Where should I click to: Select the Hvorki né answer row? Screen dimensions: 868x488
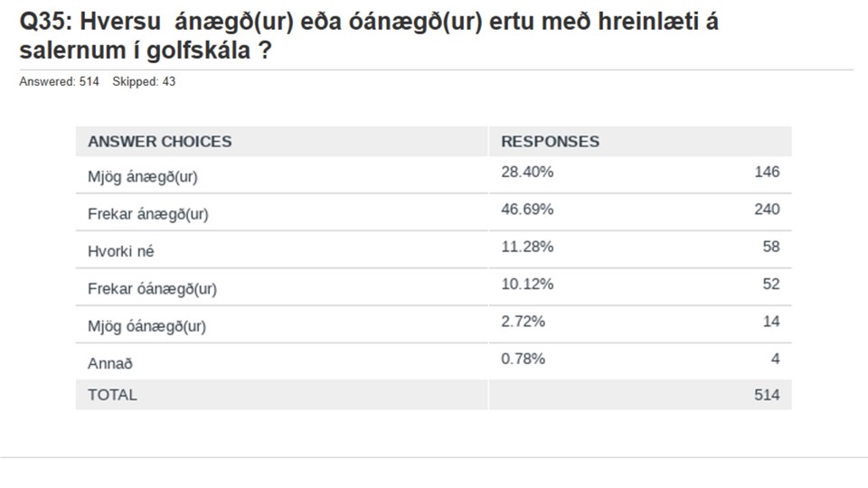(x=433, y=250)
